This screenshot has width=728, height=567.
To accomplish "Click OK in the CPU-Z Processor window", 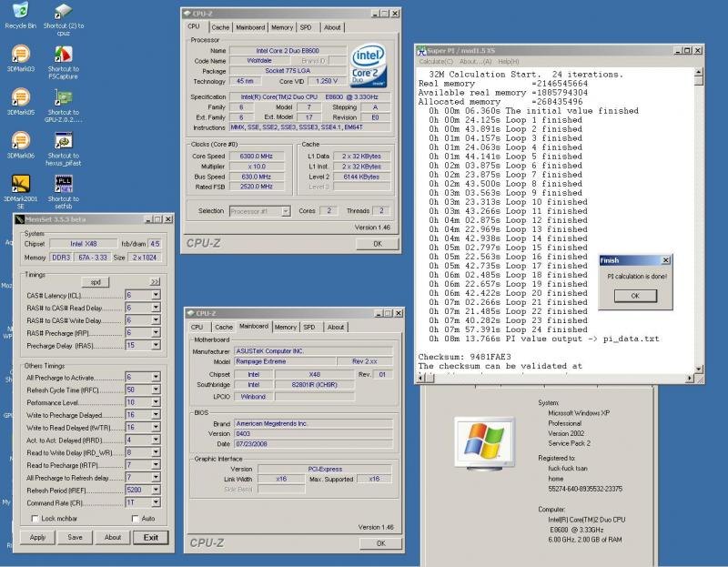I will click(378, 244).
